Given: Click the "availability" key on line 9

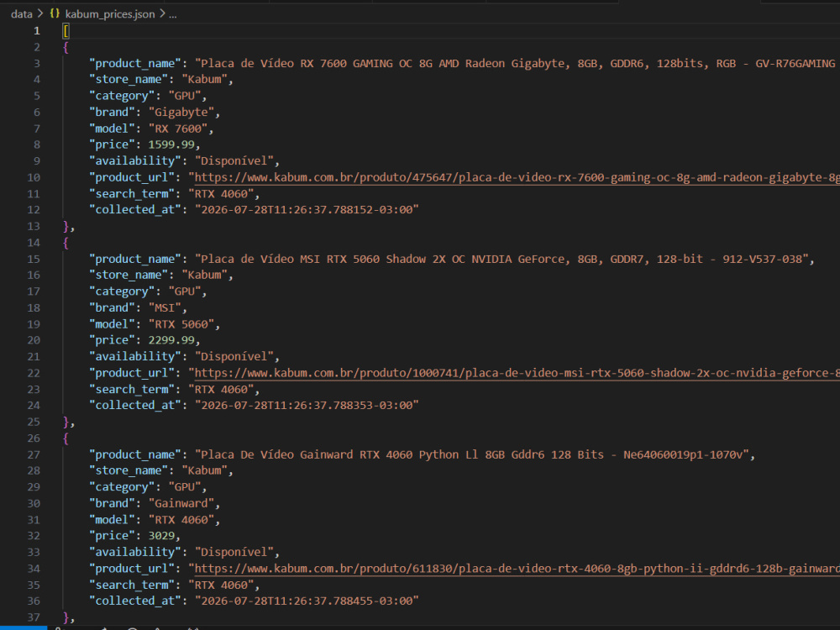Looking at the screenshot, I should click(135, 160).
